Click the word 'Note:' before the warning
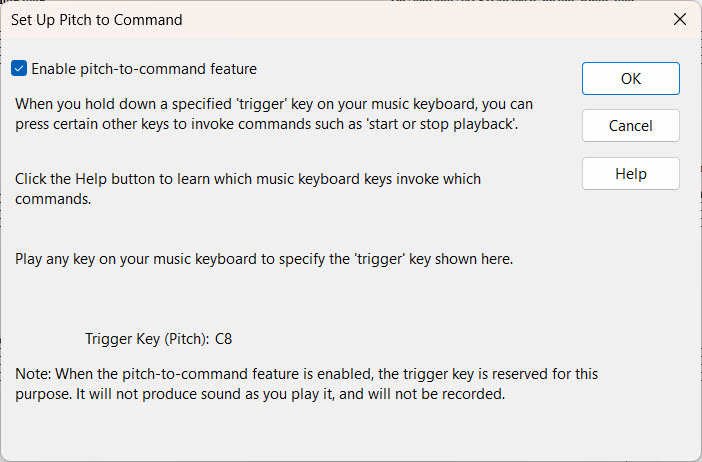Viewport: 702px width, 462px height. pyautogui.click(x=33, y=374)
